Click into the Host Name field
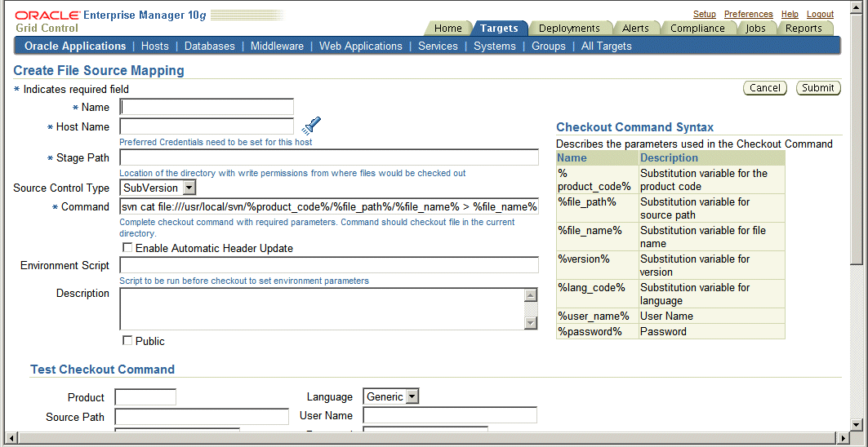This screenshot has height=447, width=868. pos(207,126)
